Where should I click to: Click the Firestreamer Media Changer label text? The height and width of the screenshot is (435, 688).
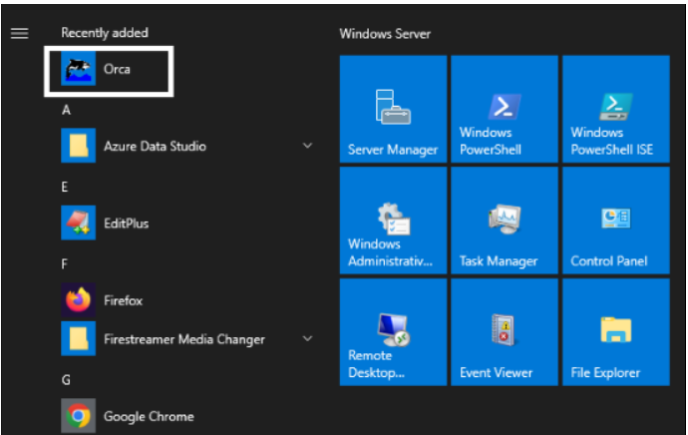click(184, 339)
